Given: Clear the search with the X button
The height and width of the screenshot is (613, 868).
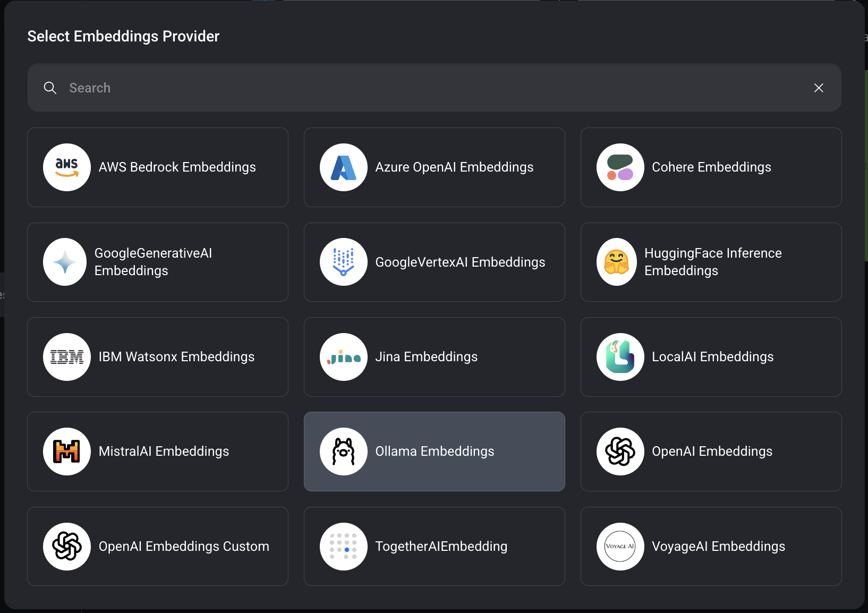Looking at the screenshot, I should 819,88.
